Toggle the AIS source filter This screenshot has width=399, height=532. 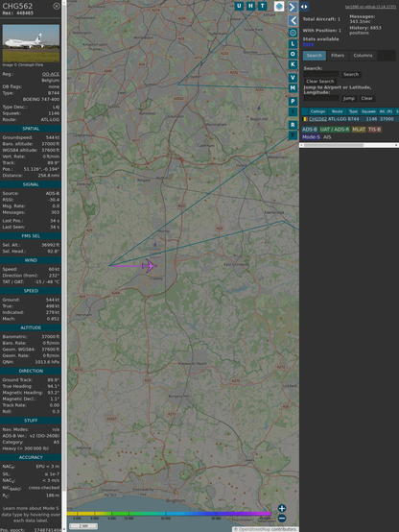pos(327,137)
